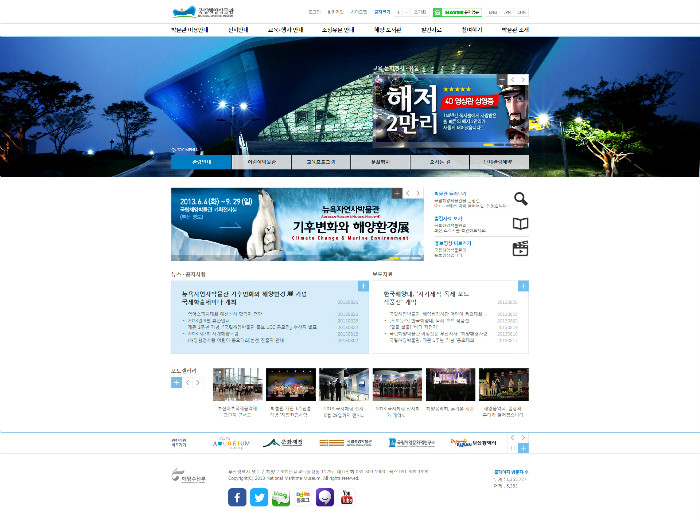The width and height of the screenshot is (700, 521).
Task: Select the third gray quick tab
Action: click(321, 162)
